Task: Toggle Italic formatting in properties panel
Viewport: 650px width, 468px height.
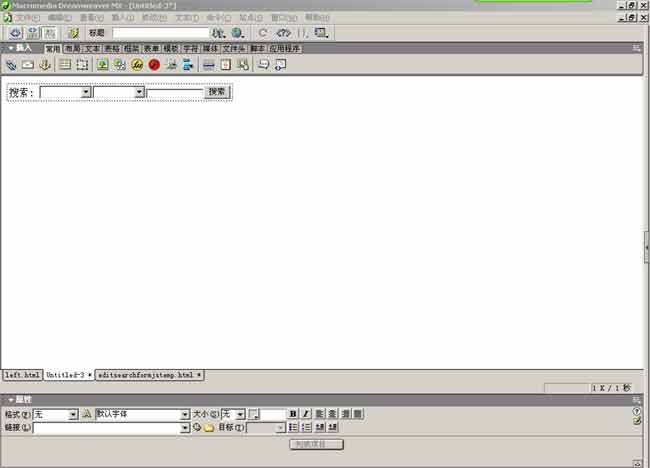Action: pyautogui.click(x=306, y=414)
